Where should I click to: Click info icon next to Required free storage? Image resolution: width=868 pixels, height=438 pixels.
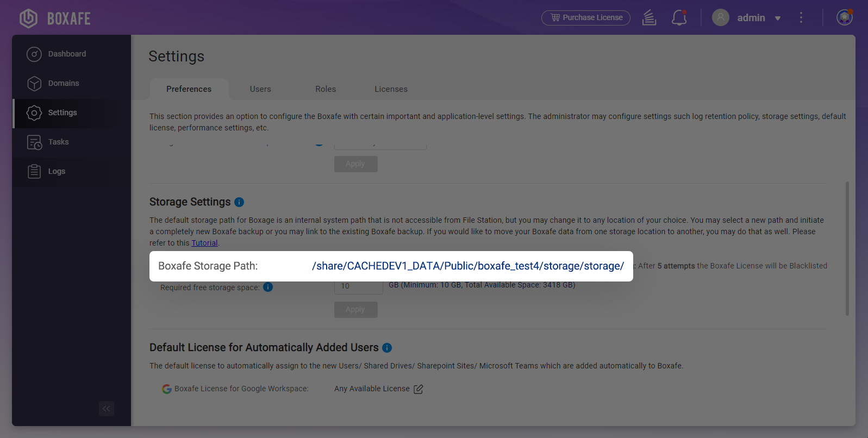pos(268,287)
